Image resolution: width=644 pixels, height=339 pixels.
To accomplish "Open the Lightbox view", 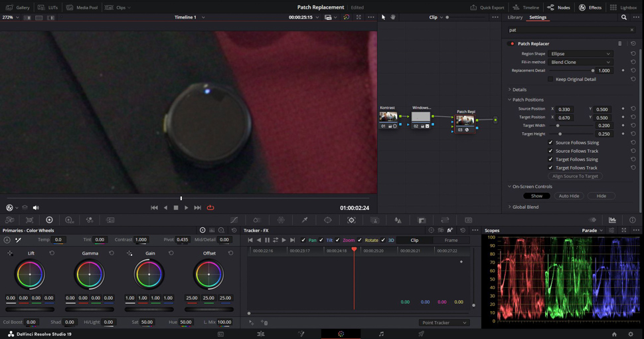I will 623,7.
